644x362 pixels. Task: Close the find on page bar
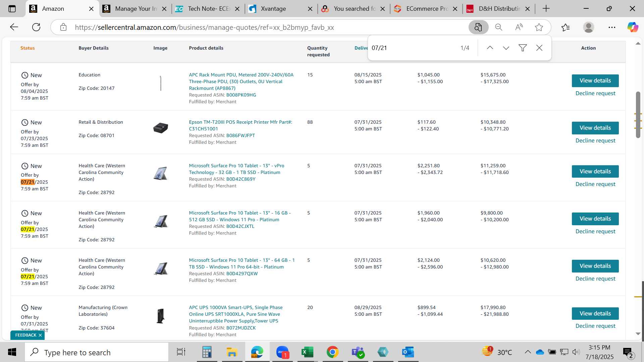539,48
